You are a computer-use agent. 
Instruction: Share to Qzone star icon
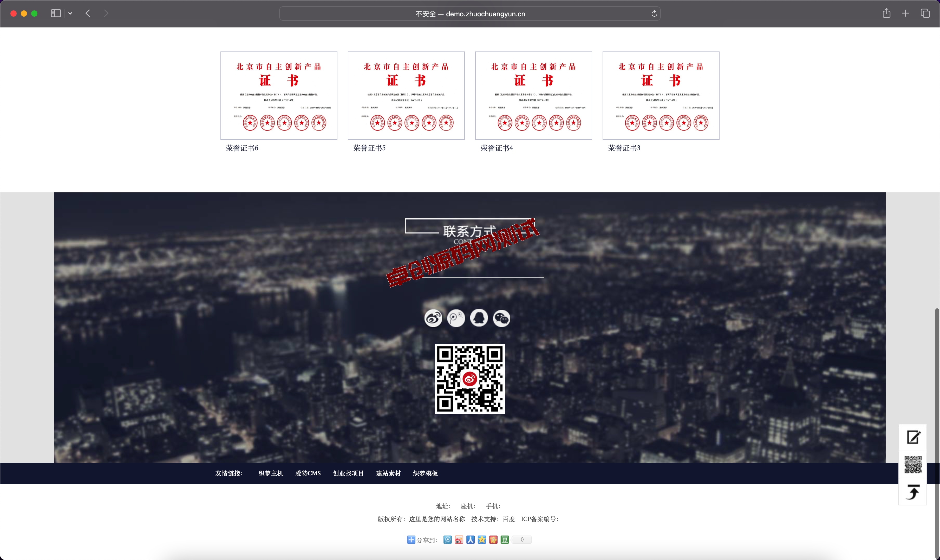pos(482,540)
